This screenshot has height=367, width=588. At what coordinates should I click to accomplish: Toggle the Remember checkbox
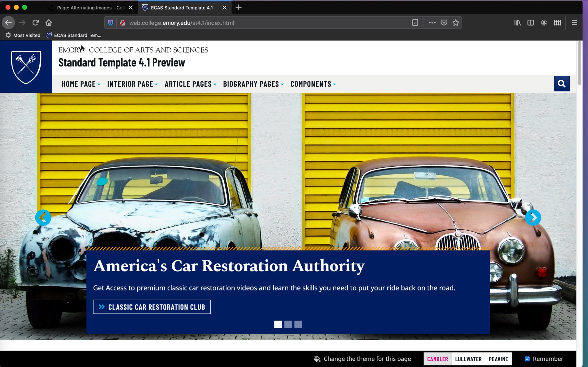[x=527, y=359]
